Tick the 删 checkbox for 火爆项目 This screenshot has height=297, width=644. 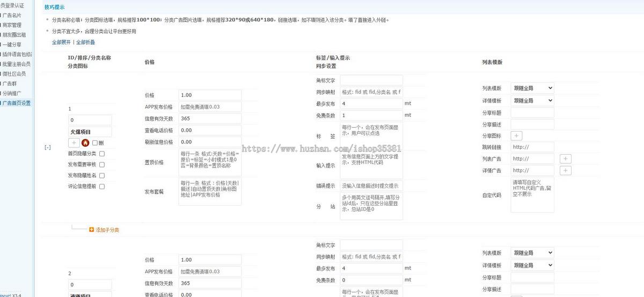(95, 143)
